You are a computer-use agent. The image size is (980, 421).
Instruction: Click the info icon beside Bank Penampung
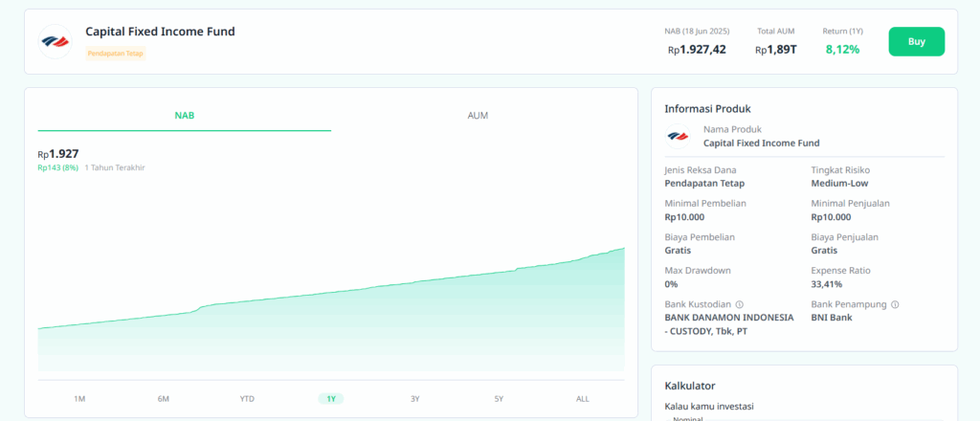pos(895,305)
